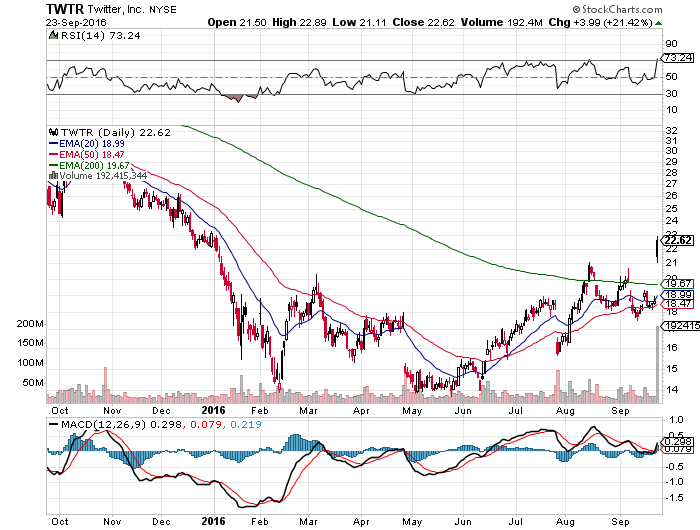The height and width of the screenshot is (530, 700).
Task: Click price axis label 14
Action: (x=671, y=389)
